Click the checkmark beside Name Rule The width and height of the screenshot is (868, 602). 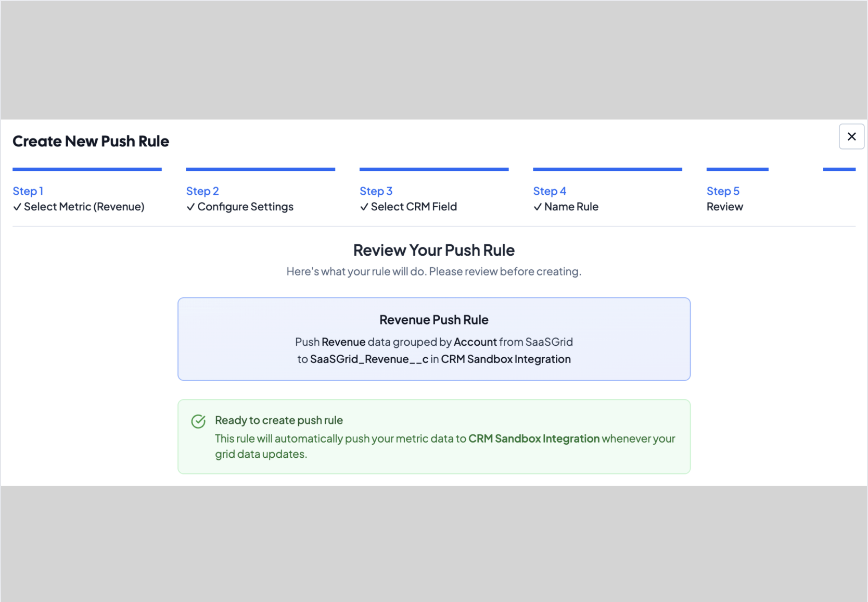tap(538, 207)
